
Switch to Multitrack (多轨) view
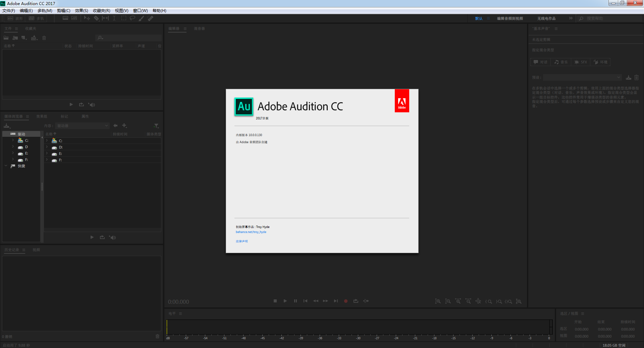click(x=36, y=18)
